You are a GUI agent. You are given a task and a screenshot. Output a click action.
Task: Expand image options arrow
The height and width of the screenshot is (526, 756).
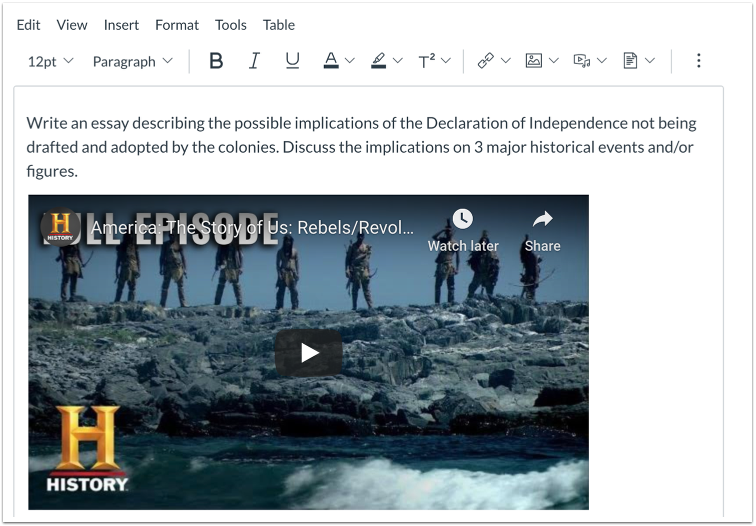[554, 61]
